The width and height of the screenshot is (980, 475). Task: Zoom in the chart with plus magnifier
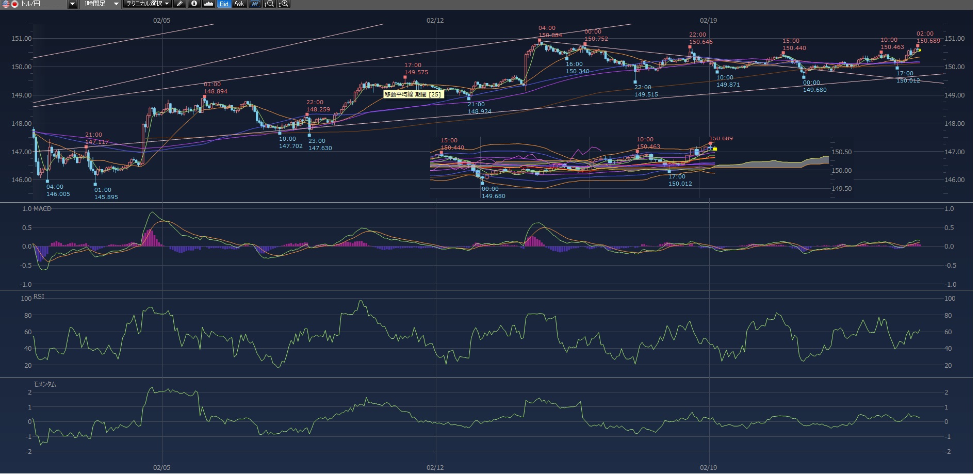(x=284, y=4)
